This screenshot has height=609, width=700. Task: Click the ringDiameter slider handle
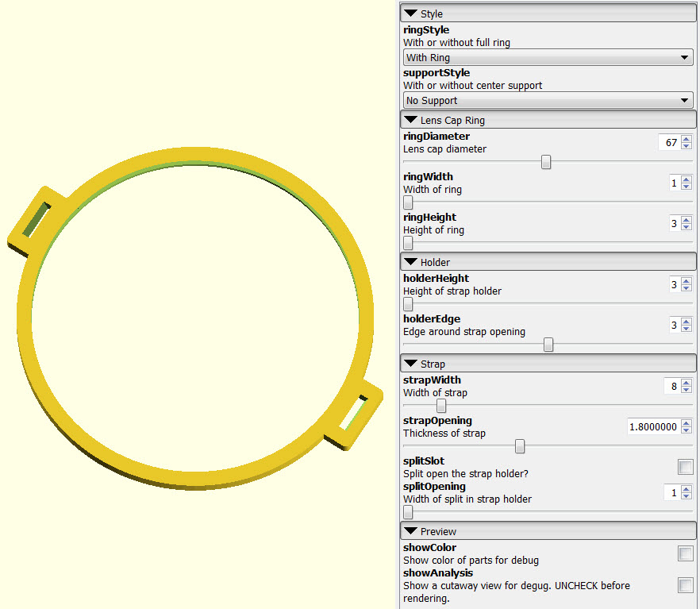pyautogui.click(x=545, y=162)
